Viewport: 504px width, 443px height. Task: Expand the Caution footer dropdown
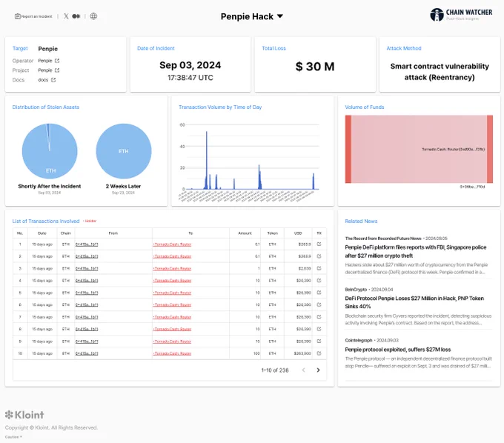click(13, 437)
